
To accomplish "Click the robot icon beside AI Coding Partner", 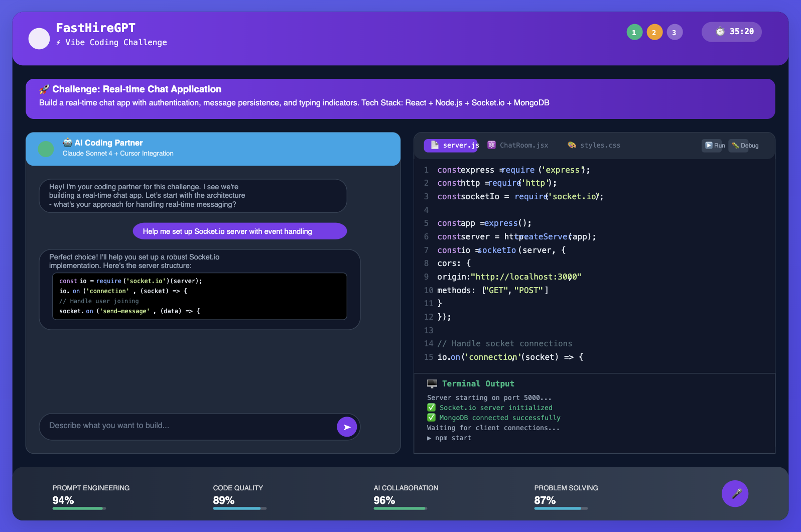I will coord(68,143).
